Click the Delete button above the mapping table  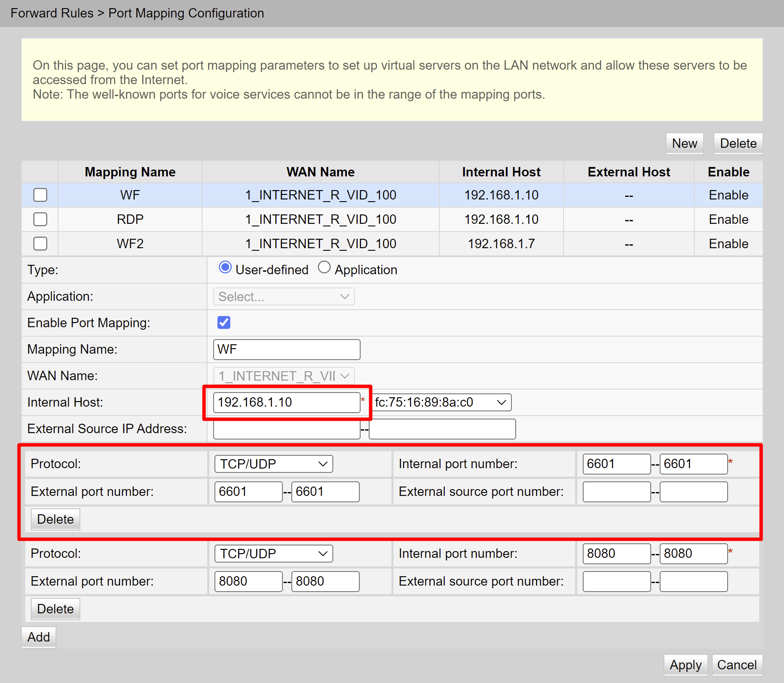pos(738,144)
